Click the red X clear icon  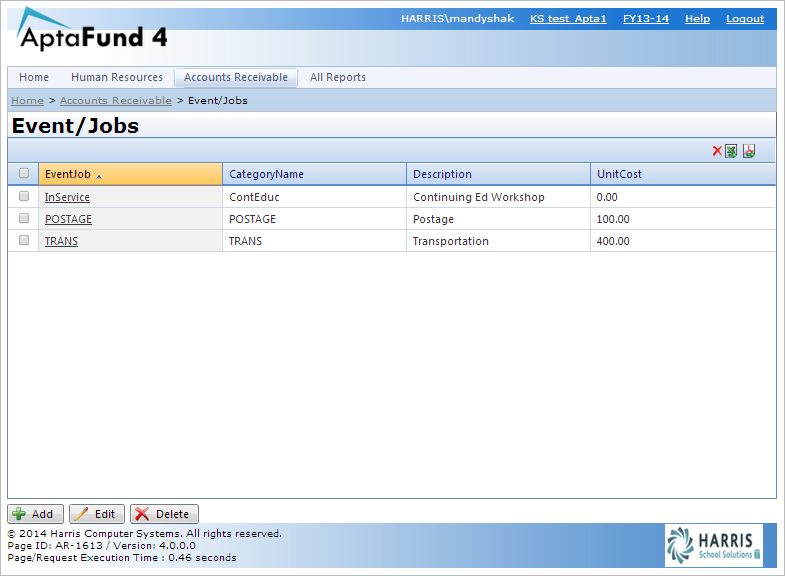point(717,151)
